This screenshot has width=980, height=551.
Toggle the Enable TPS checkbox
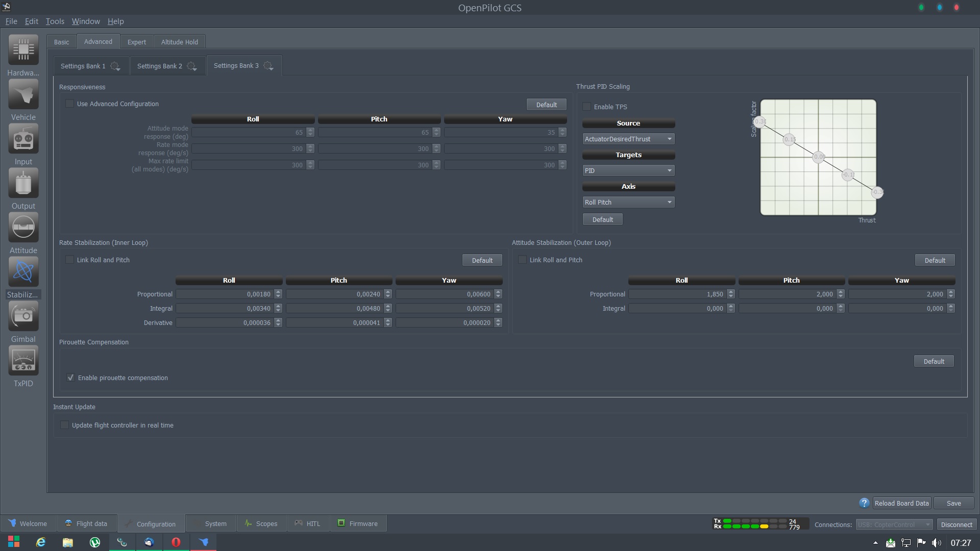pyautogui.click(x=587, y=107)
